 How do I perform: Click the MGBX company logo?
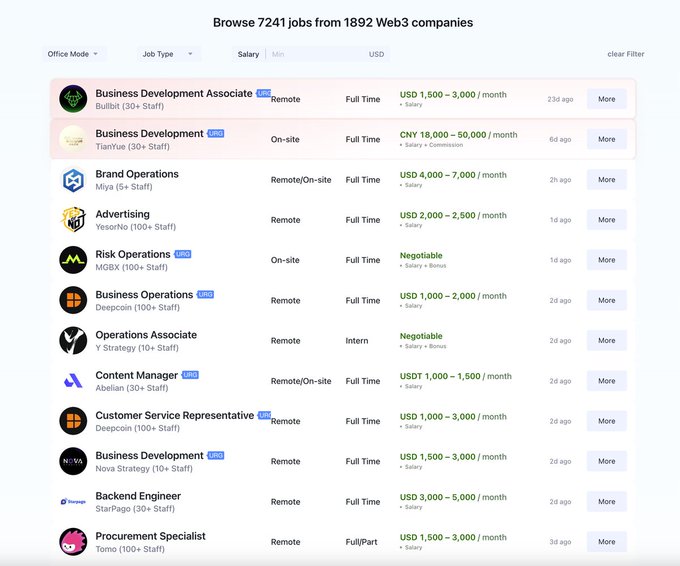tap(73, 260)
